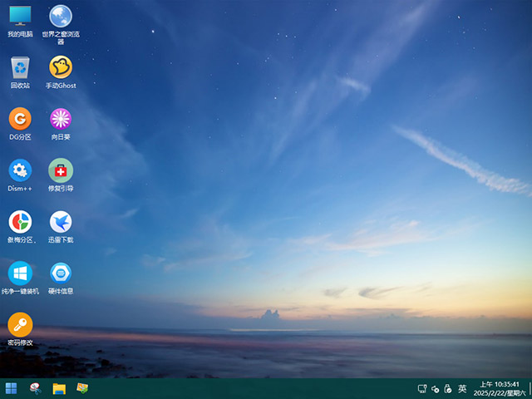Image resolution: width=532 pixels, height=399 pixels.
Task: Open the network tray icon
Action: tap(422, 389)
